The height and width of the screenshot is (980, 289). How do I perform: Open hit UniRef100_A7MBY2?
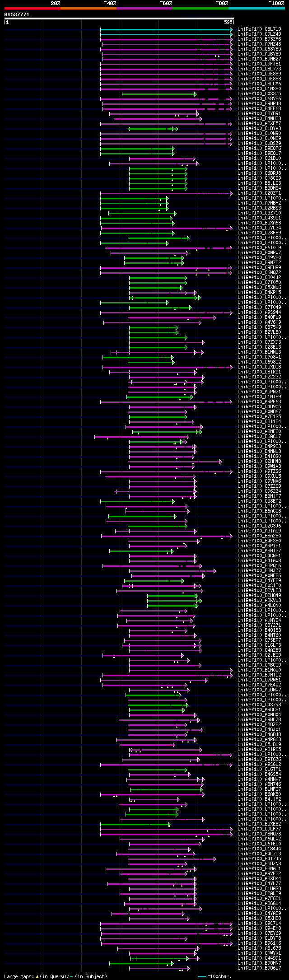point(259,203)
